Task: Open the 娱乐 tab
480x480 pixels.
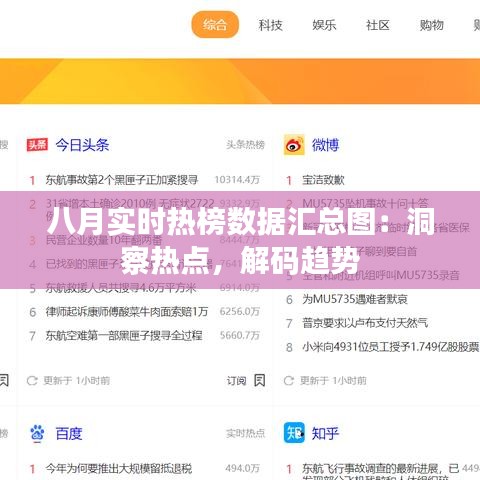Action: pyautogui.click(x=324, y=25)
